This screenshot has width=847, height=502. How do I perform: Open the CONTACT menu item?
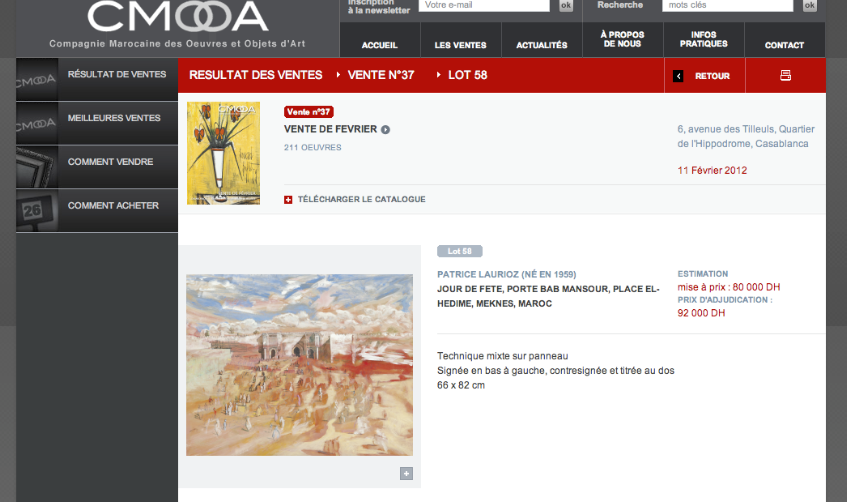pos(784,45)
